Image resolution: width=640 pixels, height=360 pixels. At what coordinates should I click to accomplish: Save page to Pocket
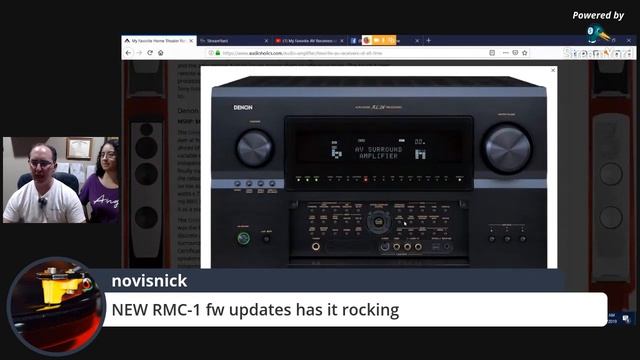[515, 53]
